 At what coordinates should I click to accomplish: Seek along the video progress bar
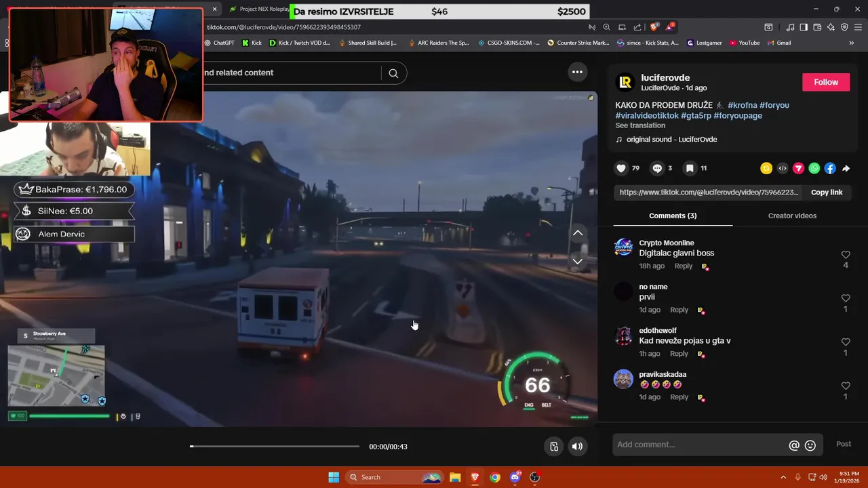tap(275, 446)
